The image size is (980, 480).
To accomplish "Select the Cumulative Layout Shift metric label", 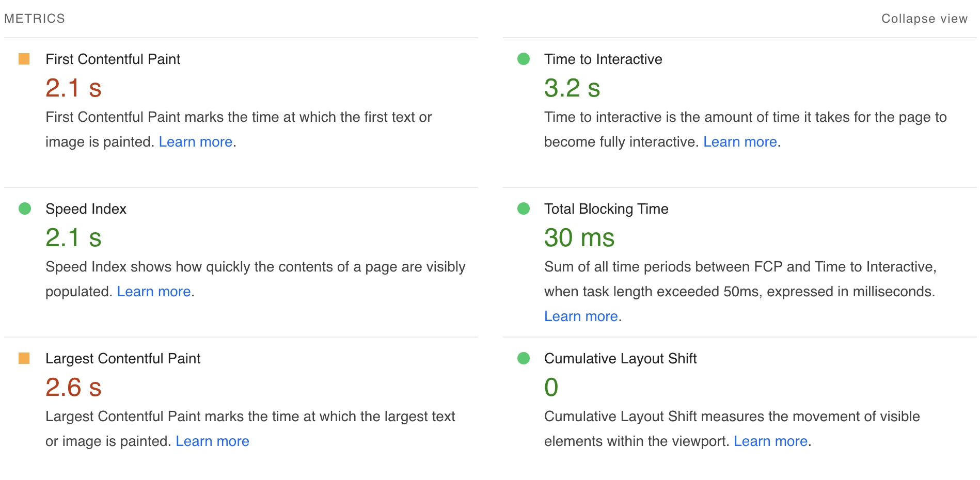I will coord(620,358).
